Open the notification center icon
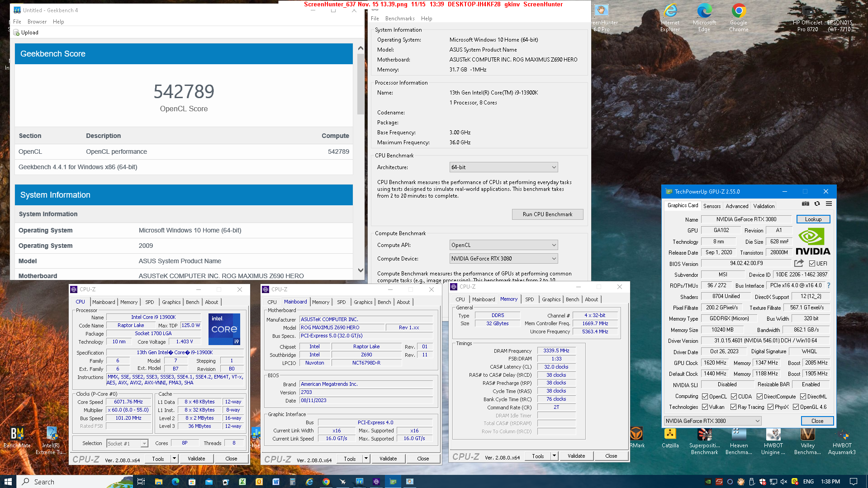868x488 pixels. pyautogui.click(x=854, y=482)
